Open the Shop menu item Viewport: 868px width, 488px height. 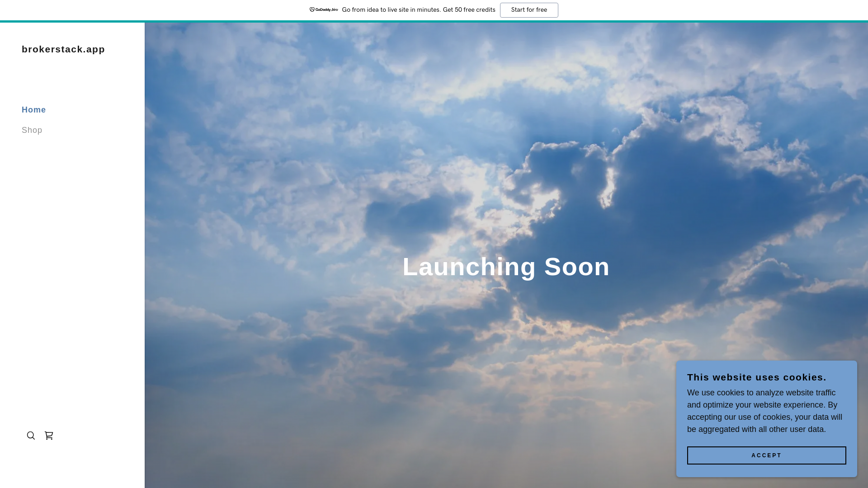[32, 130]
